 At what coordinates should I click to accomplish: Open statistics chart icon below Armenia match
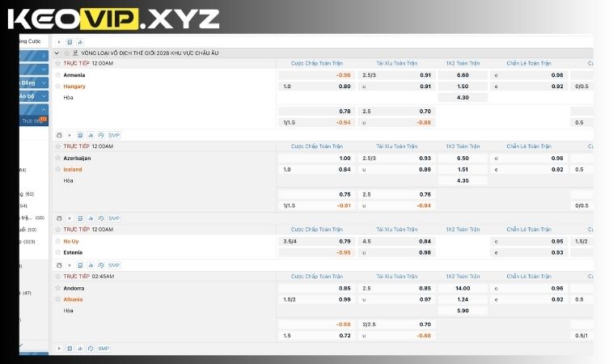(89, 135)
